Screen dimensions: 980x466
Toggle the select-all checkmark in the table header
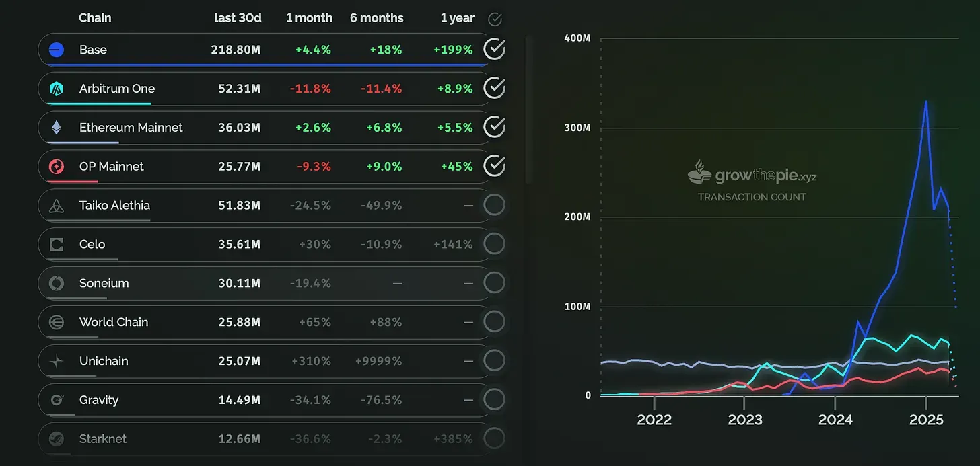[495, 20]
